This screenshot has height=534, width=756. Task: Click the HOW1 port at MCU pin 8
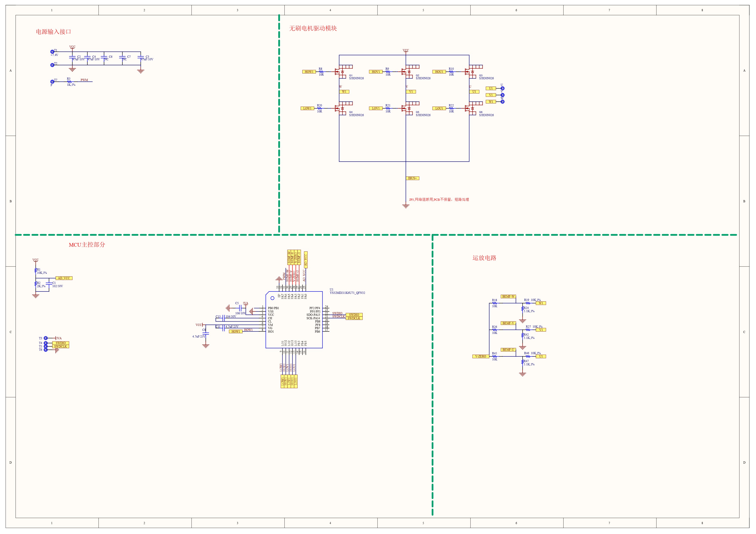[x=236, y=332]
